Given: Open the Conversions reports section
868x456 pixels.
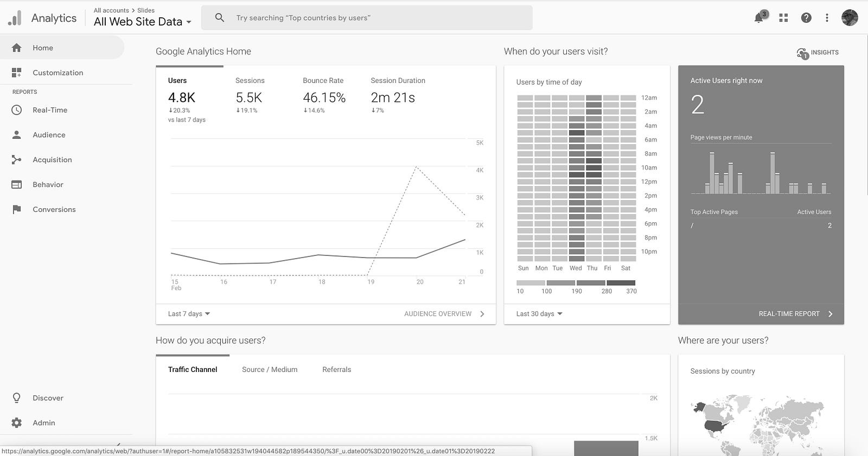Looking at the screenshot, I should pos(62,210).
